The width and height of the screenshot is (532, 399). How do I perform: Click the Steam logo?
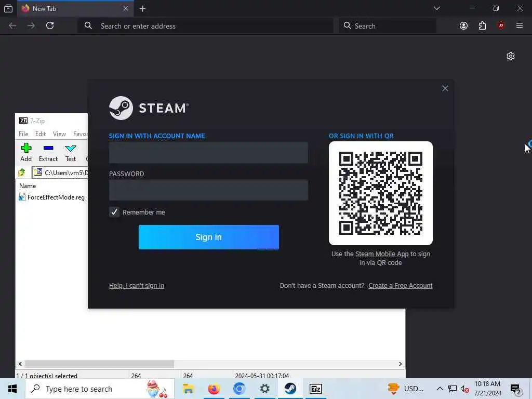[x=149, y=108]
